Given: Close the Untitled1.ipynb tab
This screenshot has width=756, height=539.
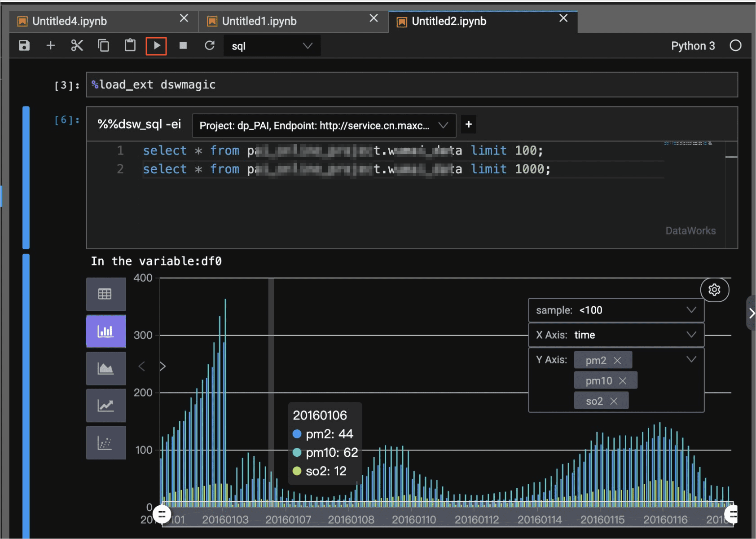Looking at the screenshot, I should tap(374, 18).
